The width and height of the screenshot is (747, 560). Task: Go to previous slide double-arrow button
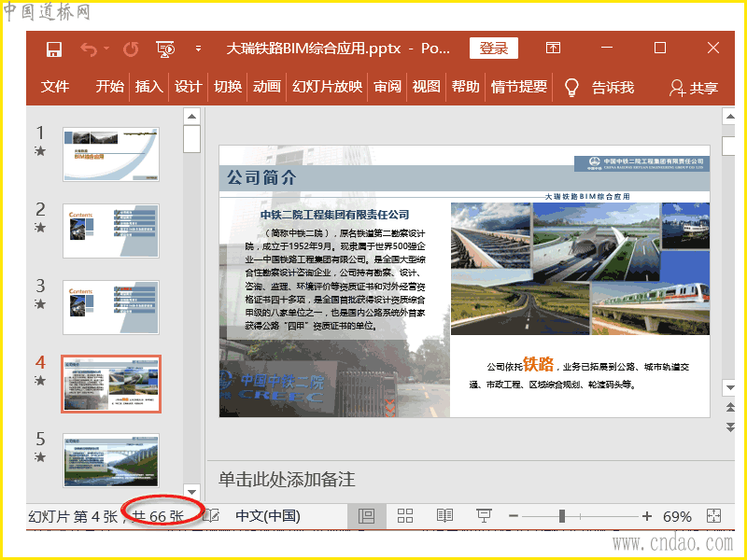pyautogui.click(x=730, y=407)
